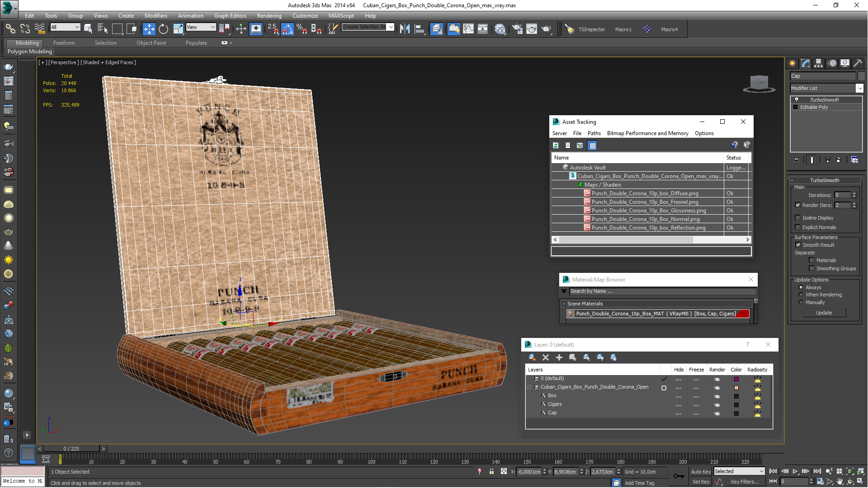The width and height of the screenshot is (868, 488).
Task: Collapse Cuban_Cigars_Box layer tree node
Action: click(529, 387)
